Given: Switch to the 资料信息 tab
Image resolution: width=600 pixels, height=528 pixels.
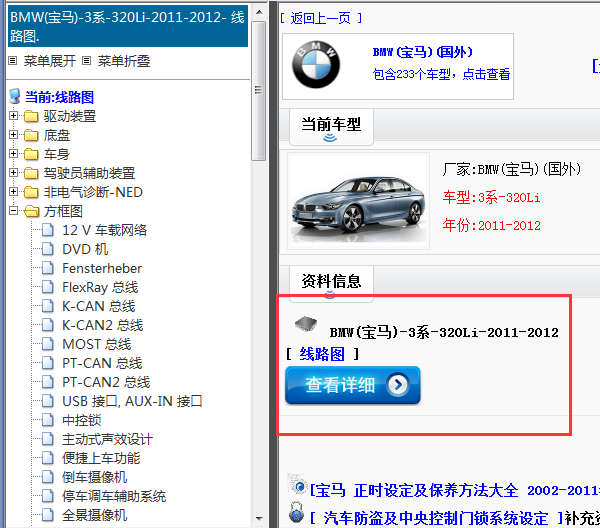Looking at the screenshot, I should pyautogui.click(x=331, y=282).
